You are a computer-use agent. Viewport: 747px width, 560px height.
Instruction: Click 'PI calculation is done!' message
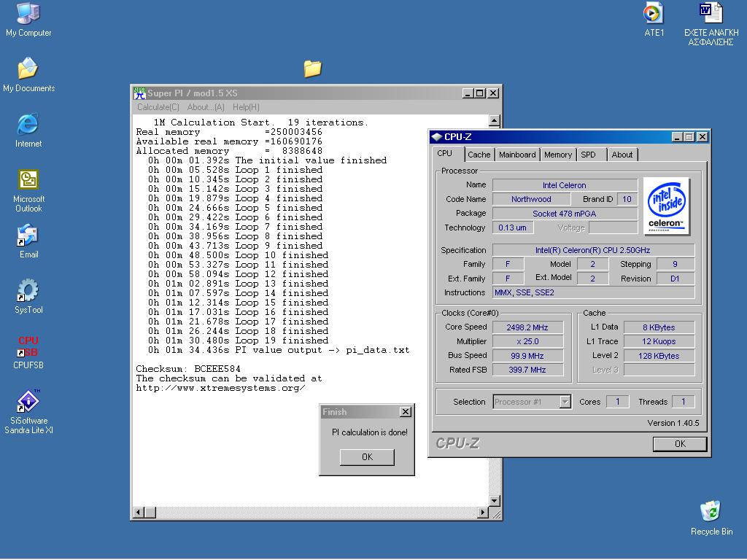click(370, 432)
